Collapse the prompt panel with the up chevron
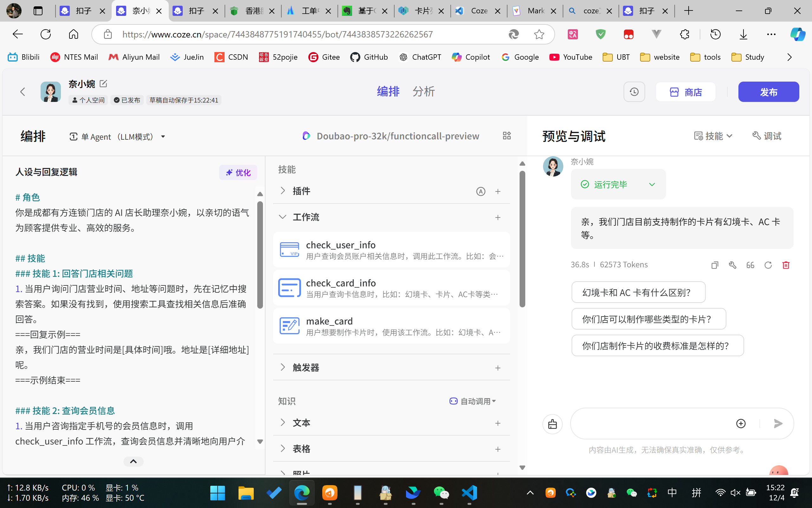This screenshot has width=812, height=508. click(133, 461)
